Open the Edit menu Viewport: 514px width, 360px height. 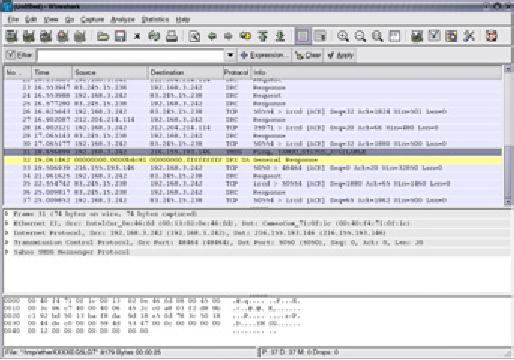coord(31,19)
